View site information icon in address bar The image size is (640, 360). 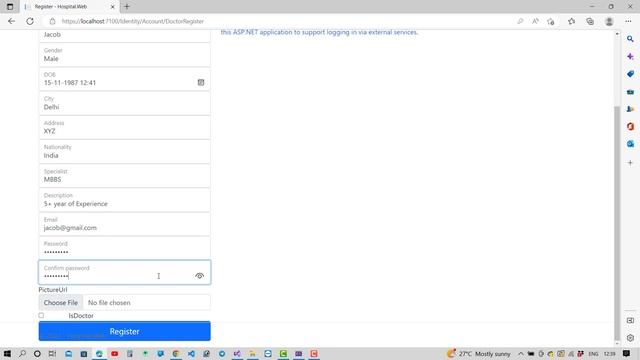click(x=52, y=21)
